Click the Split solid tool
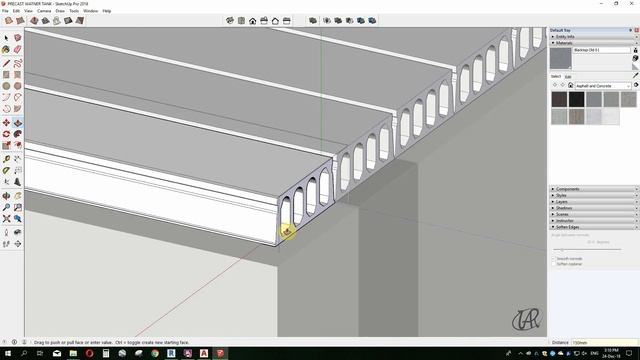Viewport: 640px width, 360px height. [372, 20]
